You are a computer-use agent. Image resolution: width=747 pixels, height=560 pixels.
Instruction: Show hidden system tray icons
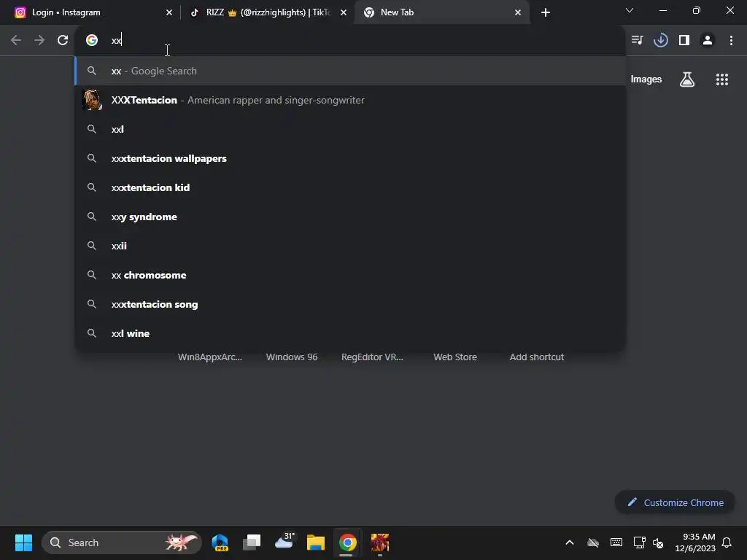tap(569, 542)
